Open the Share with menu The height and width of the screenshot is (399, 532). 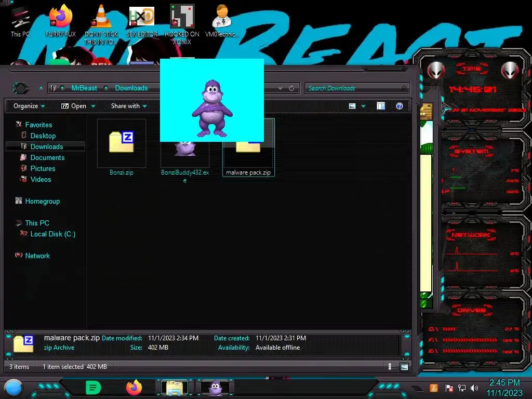[129, 106]
